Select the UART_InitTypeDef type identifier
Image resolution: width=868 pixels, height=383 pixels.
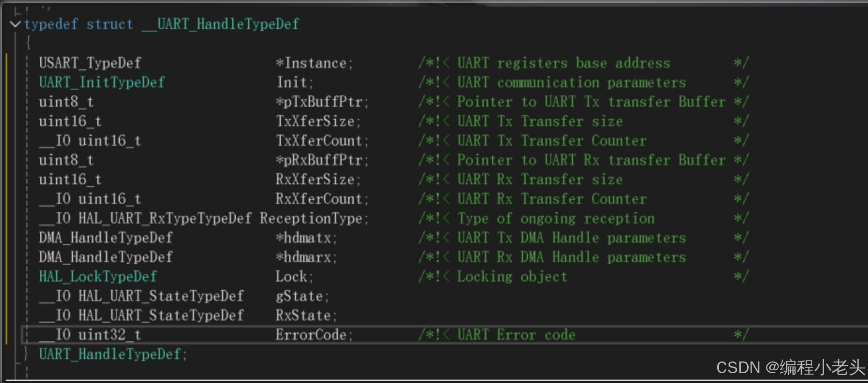pos(102,82)
